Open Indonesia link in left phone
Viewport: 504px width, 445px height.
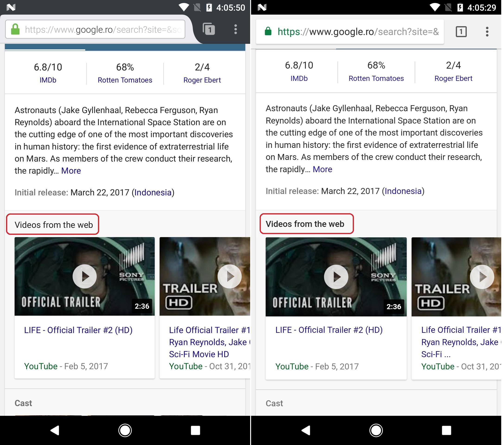pyautogui.click(x=153, y=192)
